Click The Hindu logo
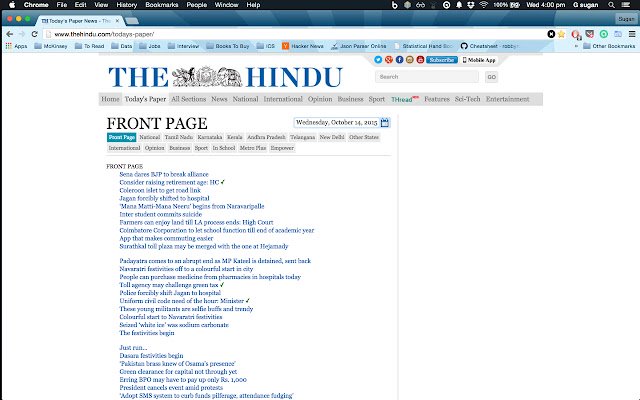Viewport: 640px width, 400px height. point(225,77)
